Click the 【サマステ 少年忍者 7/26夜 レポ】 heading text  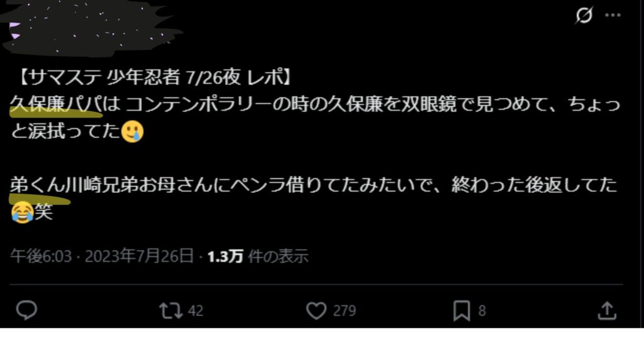tap(155, 77)
